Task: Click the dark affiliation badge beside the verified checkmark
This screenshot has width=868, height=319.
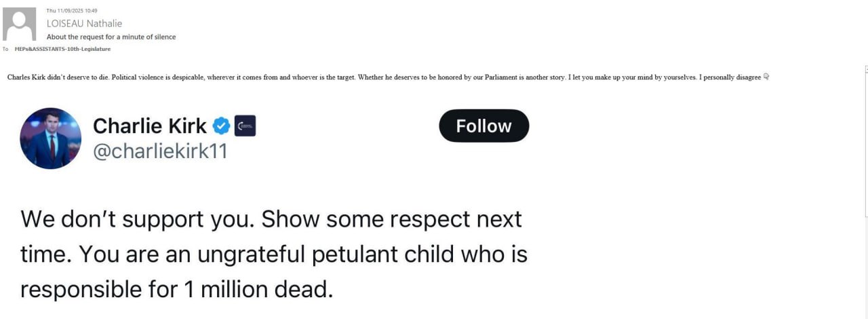Action: click(x=245, y=126)
